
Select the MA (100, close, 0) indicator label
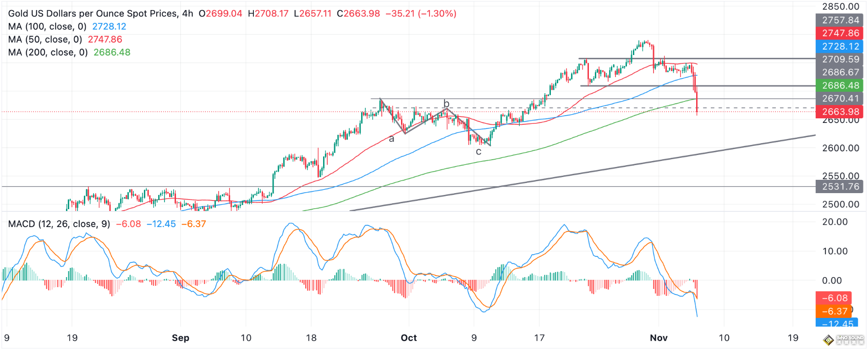pos(48,27)
